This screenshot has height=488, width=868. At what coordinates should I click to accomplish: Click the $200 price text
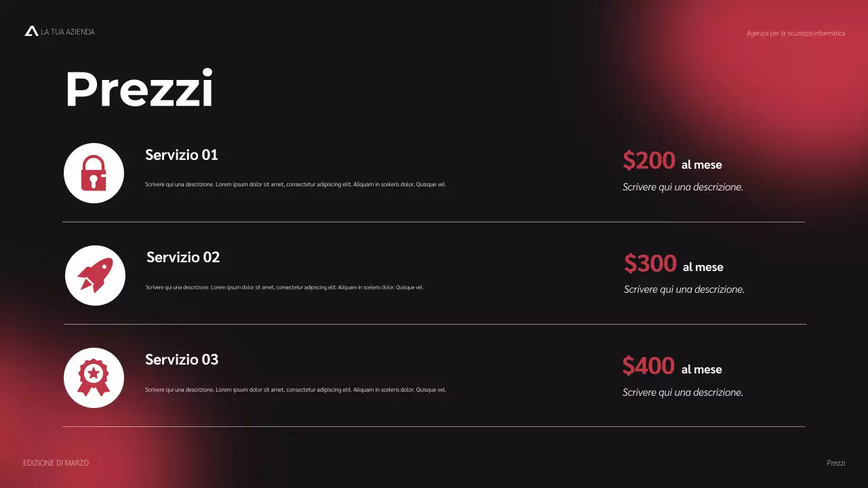(x=649, y=161)
